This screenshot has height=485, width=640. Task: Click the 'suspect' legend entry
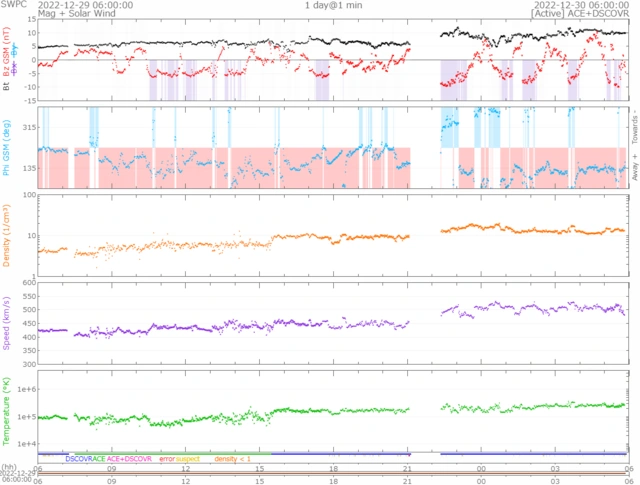coord(192,458)
